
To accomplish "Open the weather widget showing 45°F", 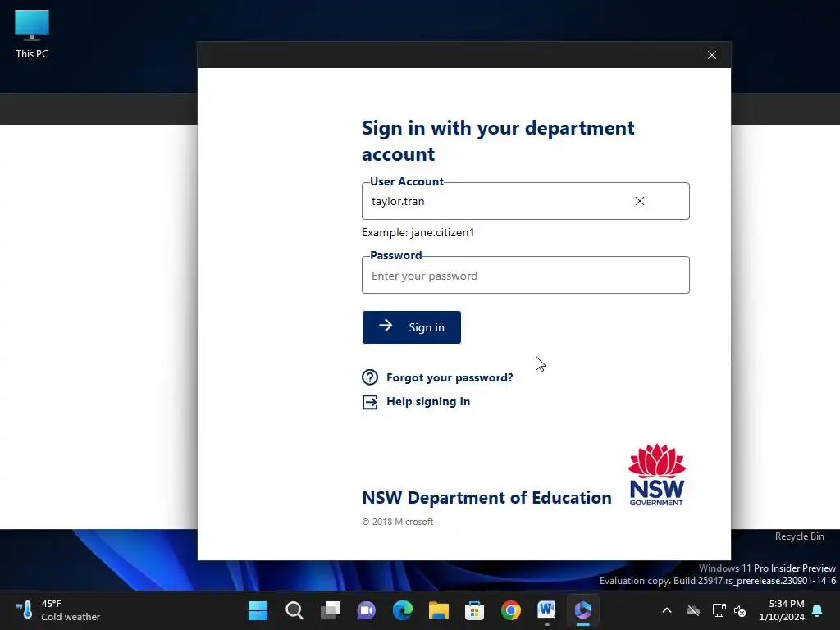I will click(x=58, y=610).
